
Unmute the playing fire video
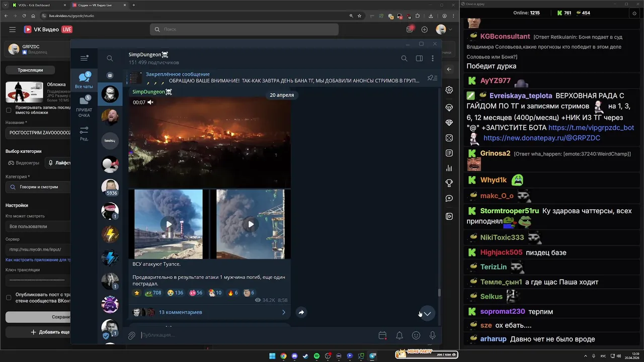(150, 102)
